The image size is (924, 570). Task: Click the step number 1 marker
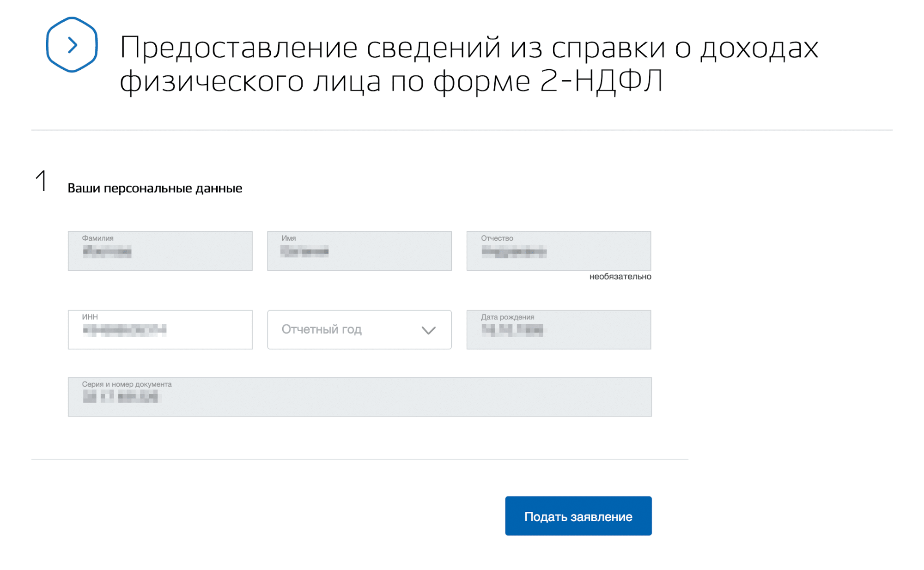click(x=42, y=181)
